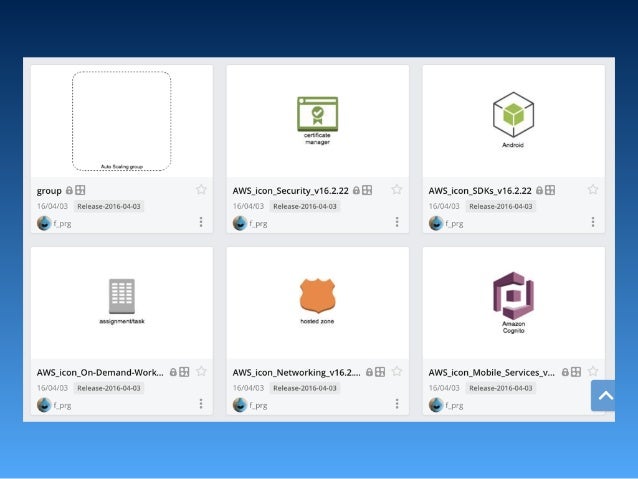This screenshot has width=638, height=479.
Task: Click 16/04/03 date on group card
Action: pos(52,206)
